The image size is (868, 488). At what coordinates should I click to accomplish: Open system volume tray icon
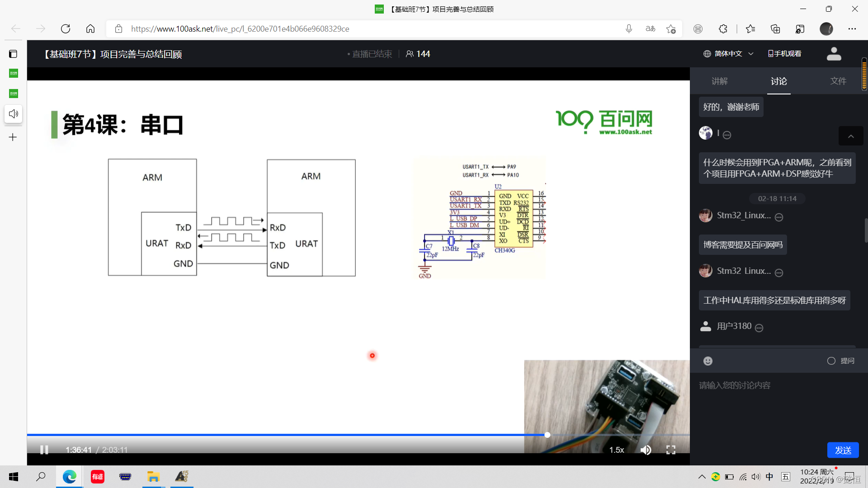click(x=756, y=477)
